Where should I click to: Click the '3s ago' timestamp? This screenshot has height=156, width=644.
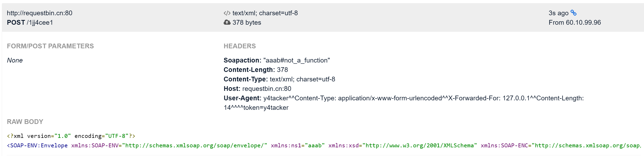click(x=558, y=13)
